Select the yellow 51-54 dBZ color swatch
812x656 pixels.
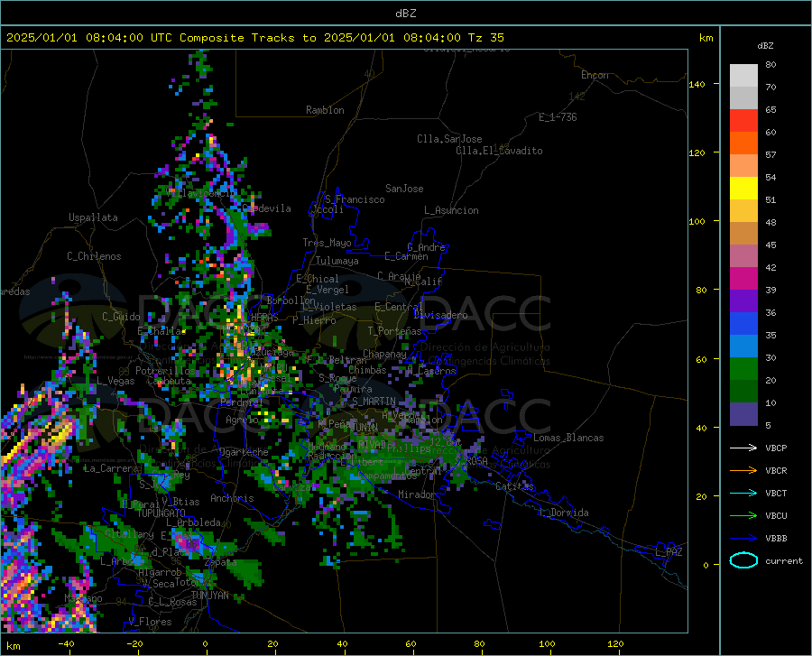coord(743,189)
